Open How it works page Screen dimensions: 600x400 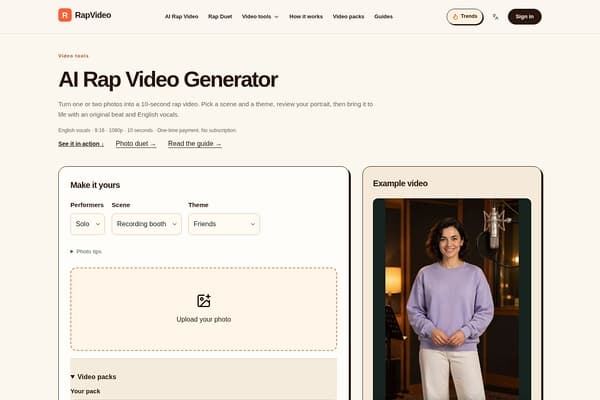[306, 16]
